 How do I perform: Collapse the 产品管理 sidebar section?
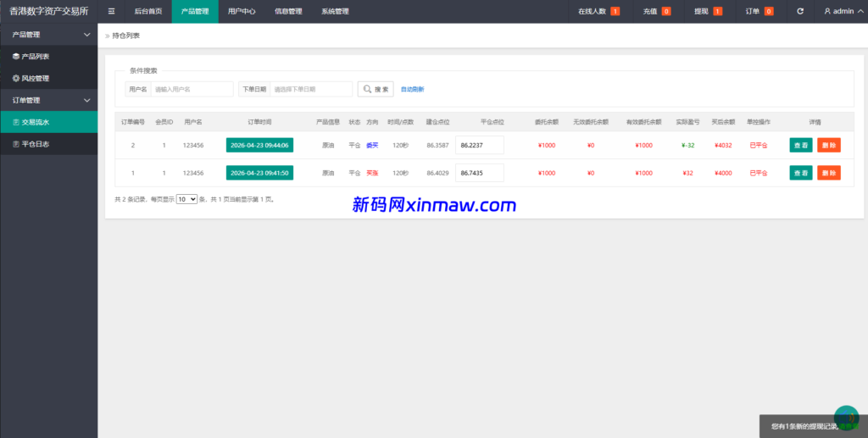87,34
